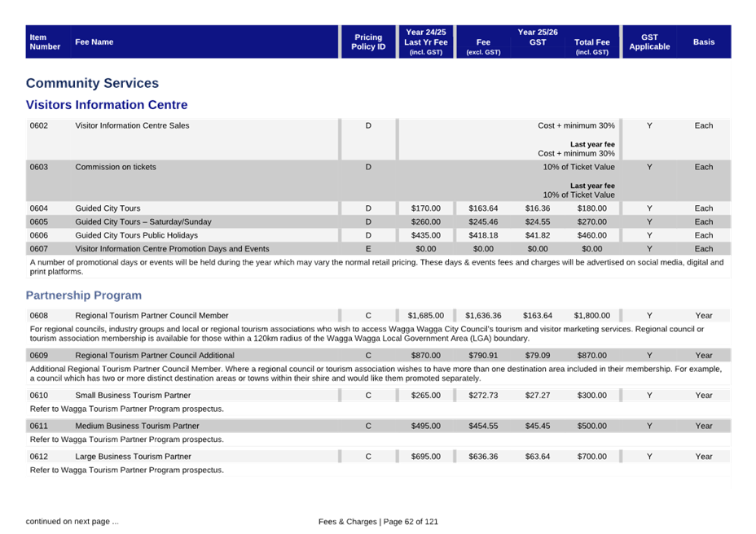Select 'Regional Tourism Partner Council Additional' fee name
This screenshot has width=756, height=534.
(155, 355)
